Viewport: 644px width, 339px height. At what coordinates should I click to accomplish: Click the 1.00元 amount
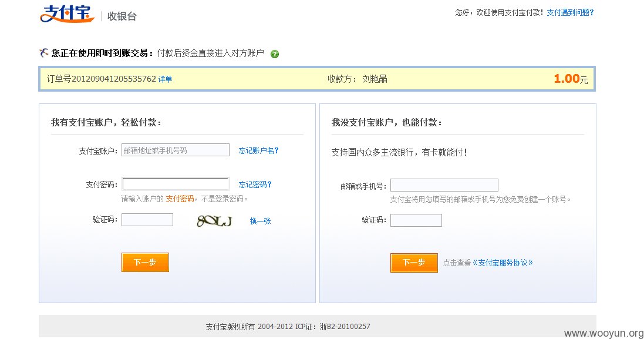[571, 79]
